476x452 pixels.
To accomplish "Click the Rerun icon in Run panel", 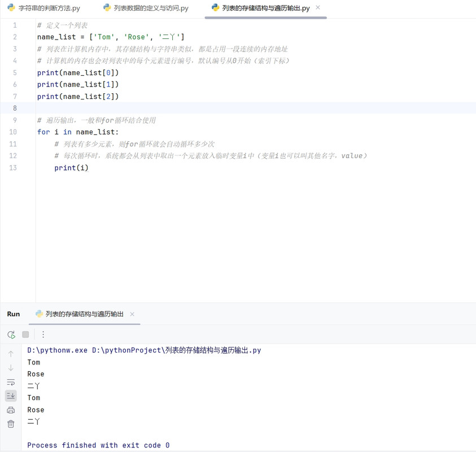I will [11, 334].
